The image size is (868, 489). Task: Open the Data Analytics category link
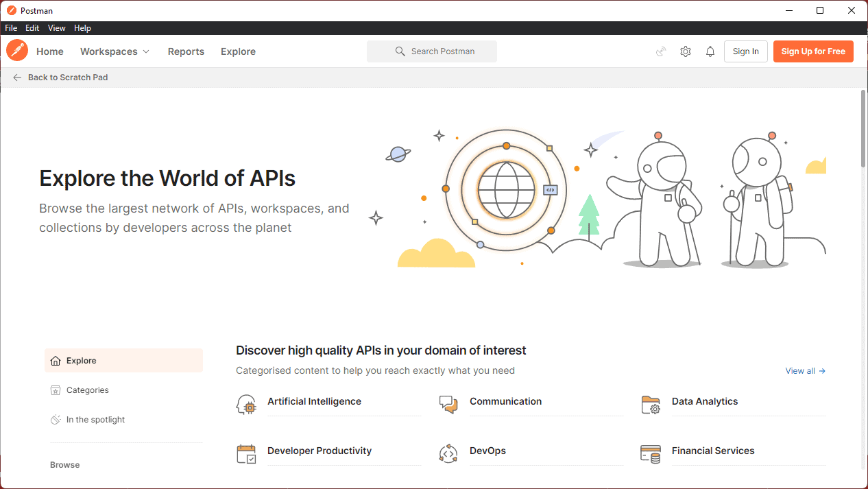tap(705, 401)
